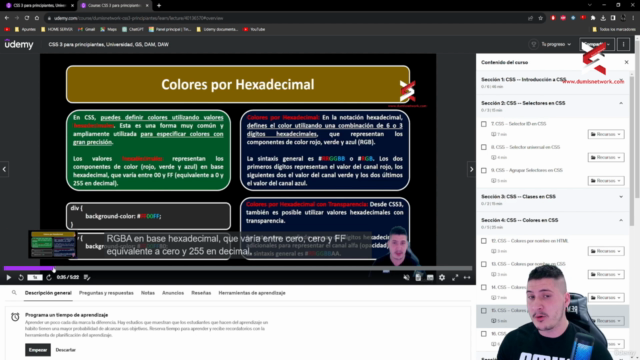Open Todos los marcadores folder
This screenshot has height=360, width=640.
614,29
